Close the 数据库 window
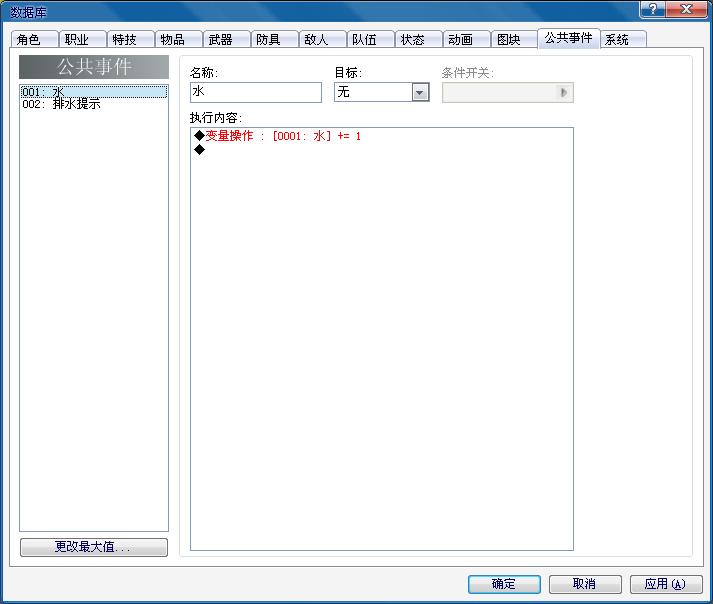713x604 pixels. (687, 9)
